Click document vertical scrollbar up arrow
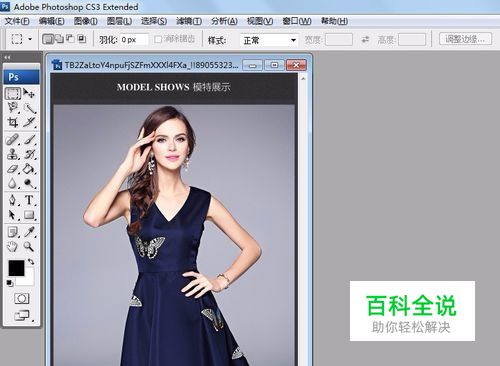The width and height of the screenshot is (500, 366). (303, 79)
